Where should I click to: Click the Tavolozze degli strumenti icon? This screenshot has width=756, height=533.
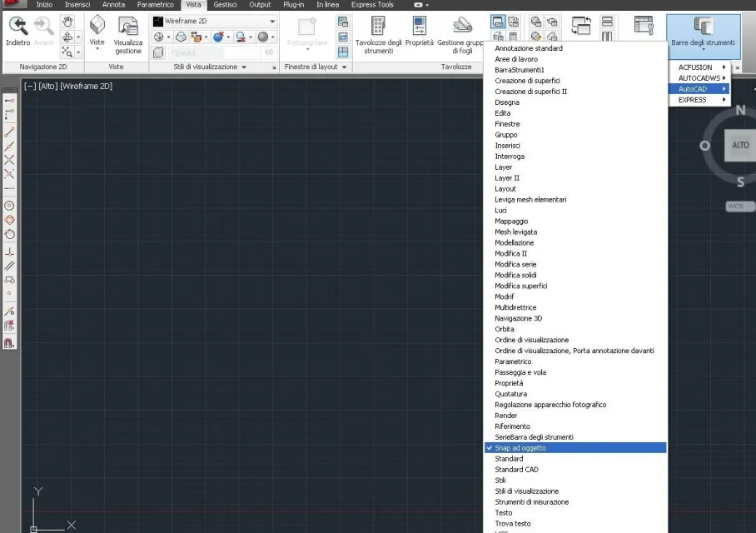tap(378, 26)
